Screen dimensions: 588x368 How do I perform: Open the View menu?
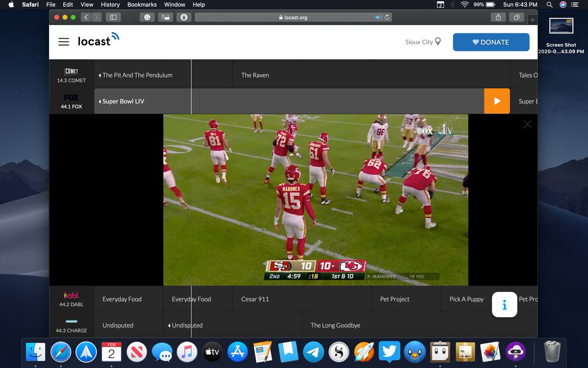87,4
